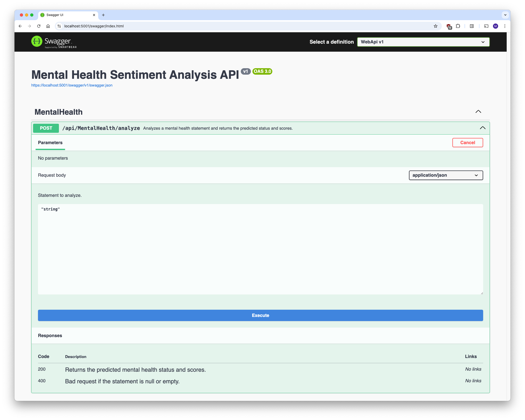Collapse the MentalHealth section chevron
The height and width of the screenshot is (420, 525).
tap(478, 112)
